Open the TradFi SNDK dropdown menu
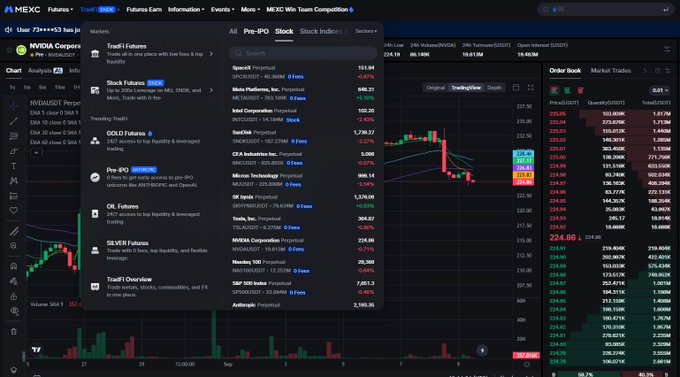680x377 pixels. (x=100, y=9)
